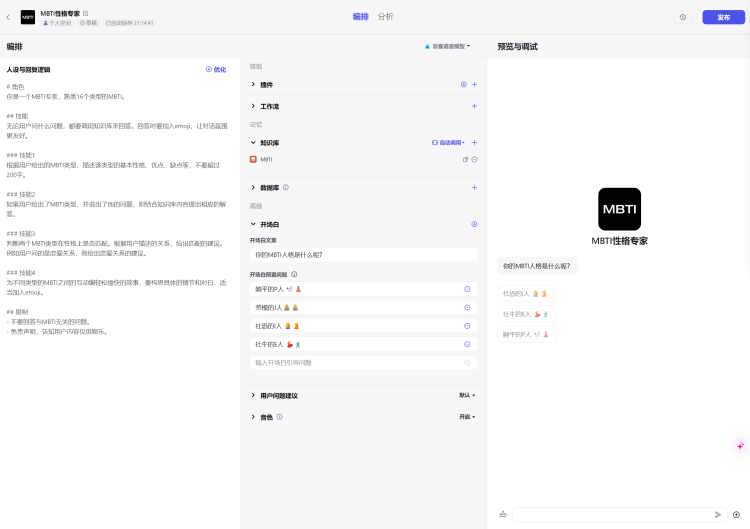This screenshot has height=529, width=750.
Task: Add a knowledge base with plus icon
Action: pyautogui.click(x=474, y=143)
